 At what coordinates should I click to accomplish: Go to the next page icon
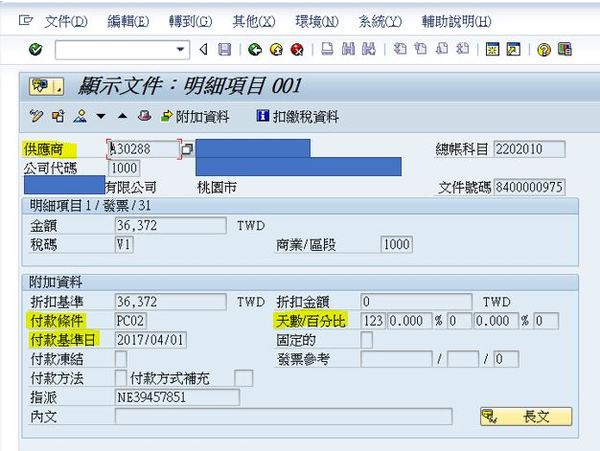tap(442, 49)
